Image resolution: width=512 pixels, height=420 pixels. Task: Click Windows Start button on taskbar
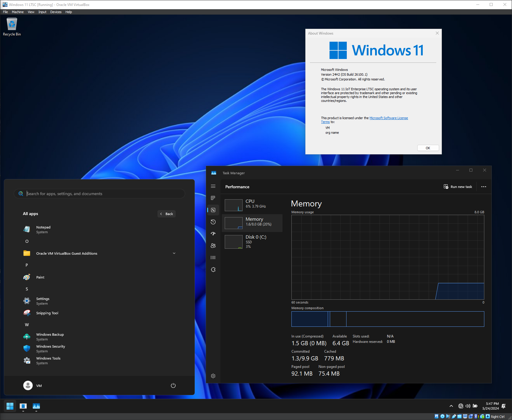coord(10,406)
